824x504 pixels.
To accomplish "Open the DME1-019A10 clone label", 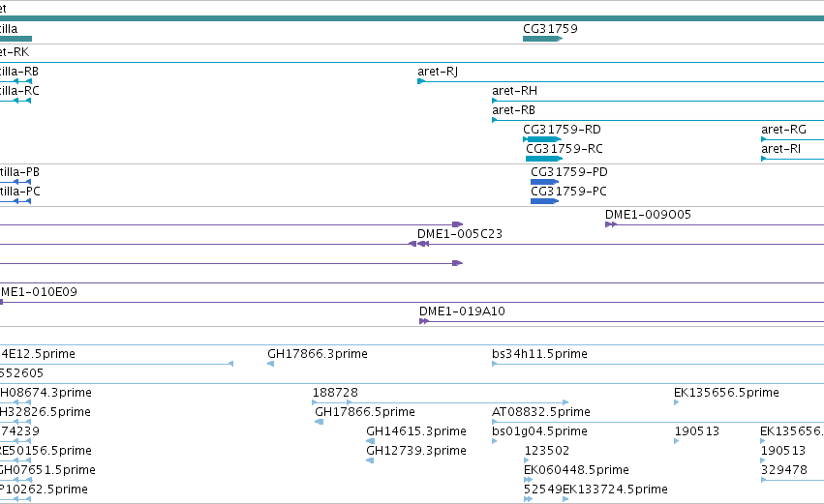I will (462, 311).
